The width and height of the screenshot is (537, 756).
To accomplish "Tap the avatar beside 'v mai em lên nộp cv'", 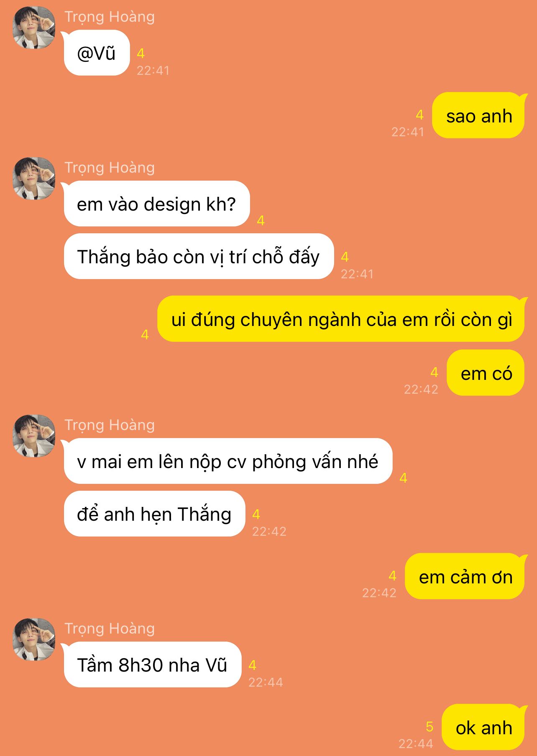I will [x=34, y=436].
